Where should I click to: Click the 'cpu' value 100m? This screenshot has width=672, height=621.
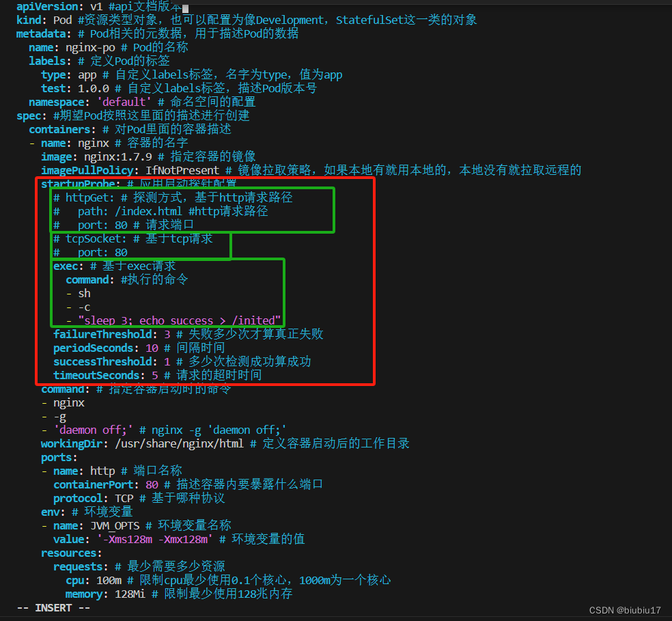[x=109, y=581]
